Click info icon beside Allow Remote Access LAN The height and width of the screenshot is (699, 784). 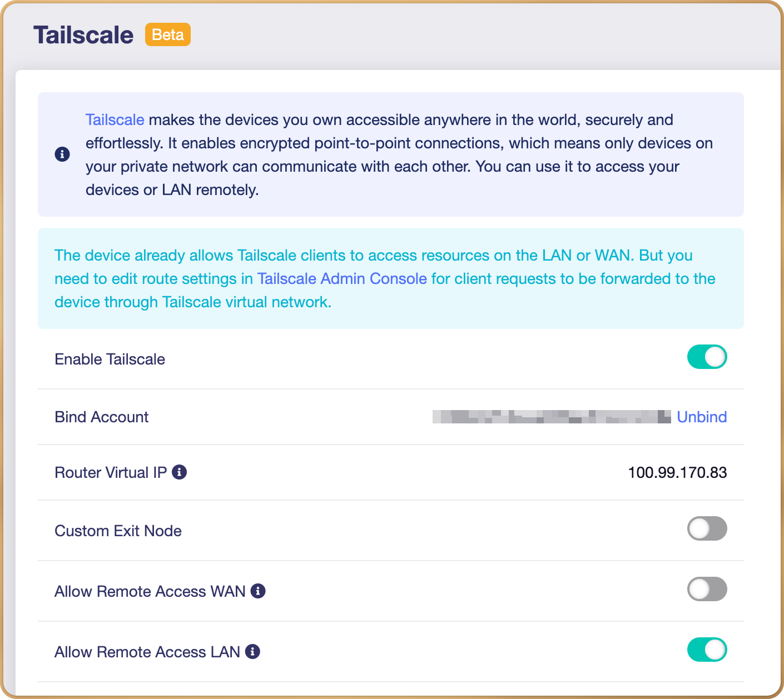point(252,652)
